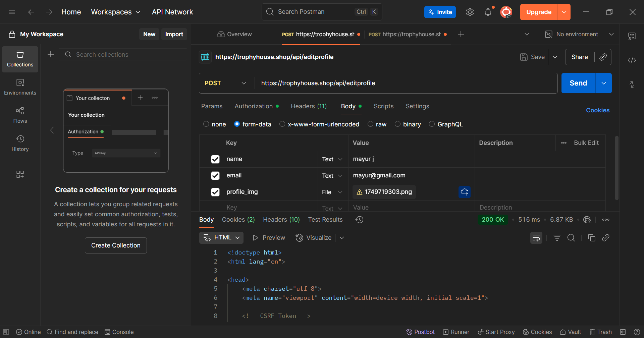
Task: Click the Create Collection button
Action: click(116, 245)
